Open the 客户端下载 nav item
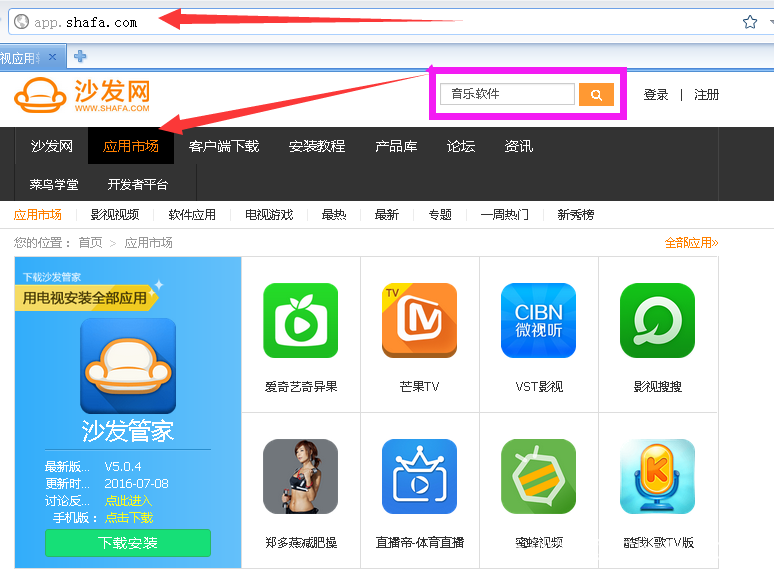Screen dimensions: 774x580 (x=224, y=146)
